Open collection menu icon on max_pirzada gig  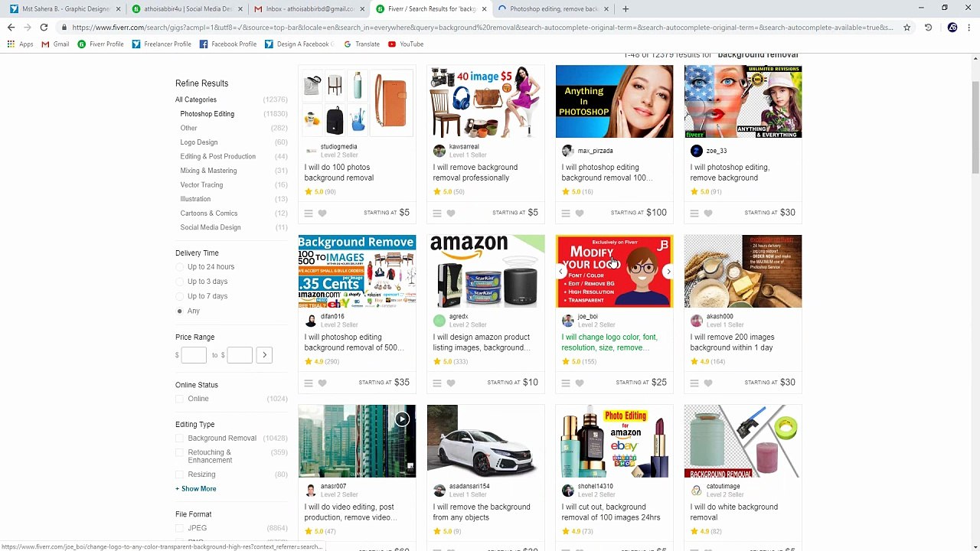coord(566,214)
